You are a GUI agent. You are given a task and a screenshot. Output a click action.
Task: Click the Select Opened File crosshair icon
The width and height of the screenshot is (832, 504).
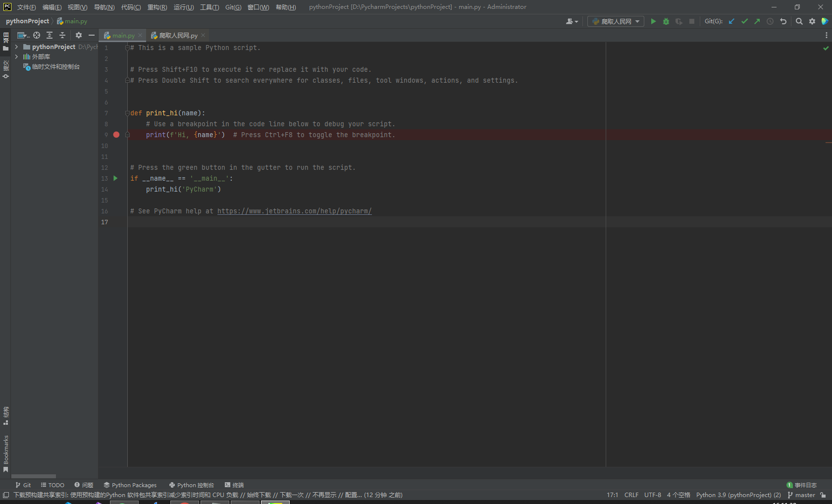37,35
